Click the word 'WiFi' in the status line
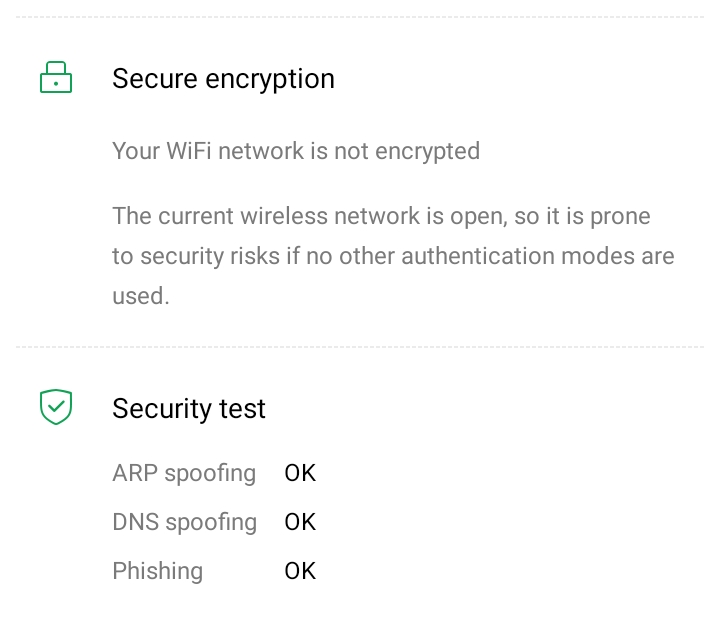This screenshot has width=720, height=625. (x=189, y=151)
